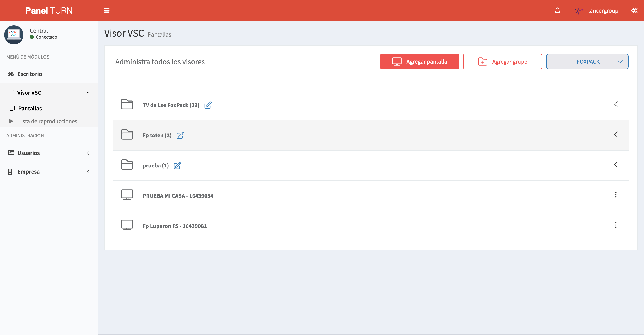Edit the TV de Los FoxPack group name
Image resolution: width=644 pixels, height=335 pixels.
coord(208,105)
